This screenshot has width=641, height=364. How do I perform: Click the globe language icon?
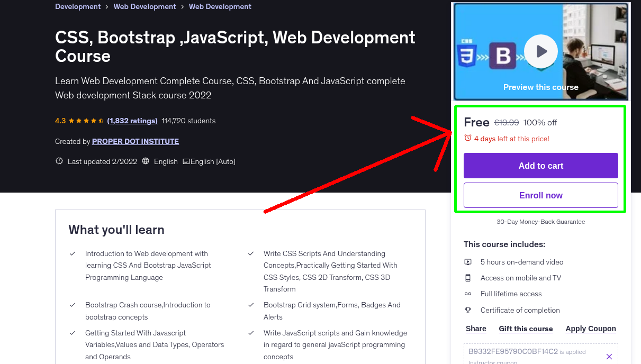pos(146,161)
